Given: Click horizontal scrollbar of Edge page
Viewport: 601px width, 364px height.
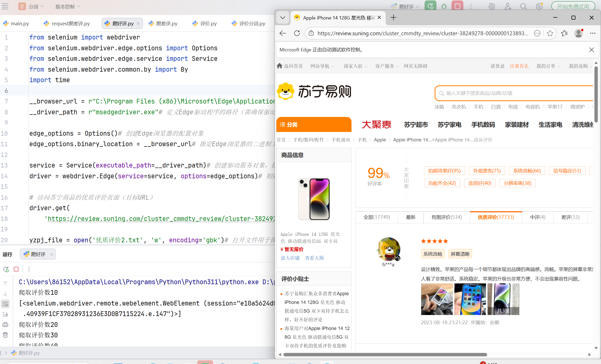Looking at the screenshot, I should [x=385, y=355].
